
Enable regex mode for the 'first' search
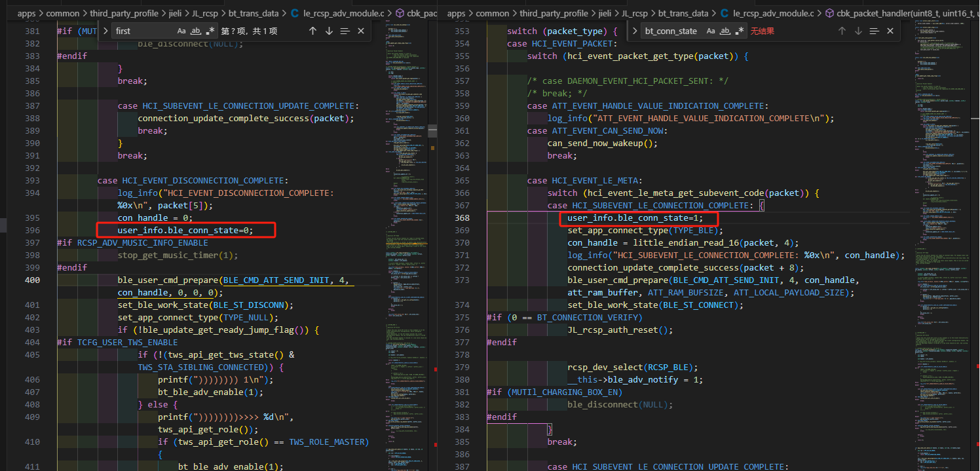(x=210, y=31)
